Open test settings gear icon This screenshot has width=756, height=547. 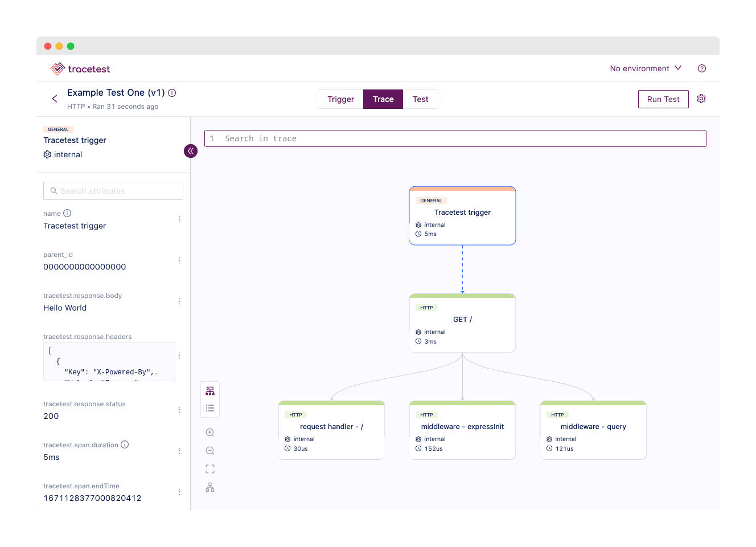pos(701,99)
